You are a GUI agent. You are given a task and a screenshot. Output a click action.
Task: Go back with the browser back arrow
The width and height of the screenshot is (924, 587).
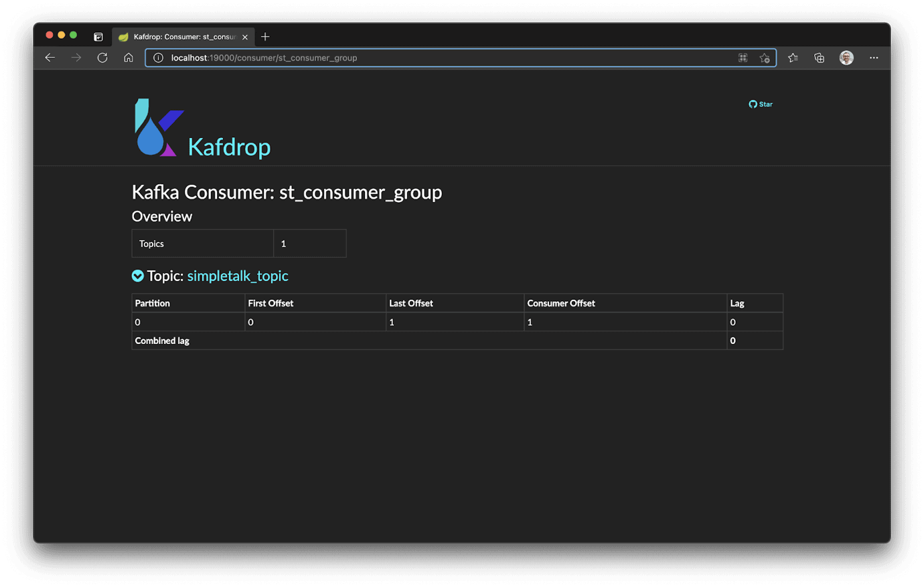(x=50, y=58)
